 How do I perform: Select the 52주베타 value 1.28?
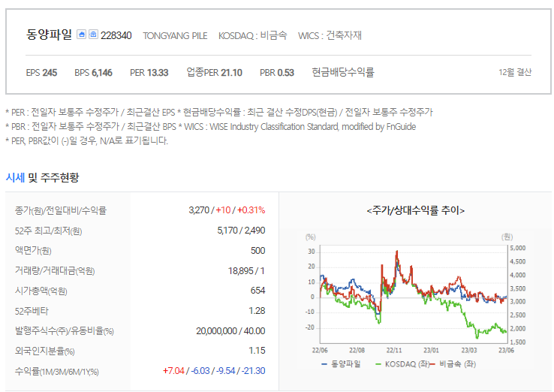click(x=257, y=311)
